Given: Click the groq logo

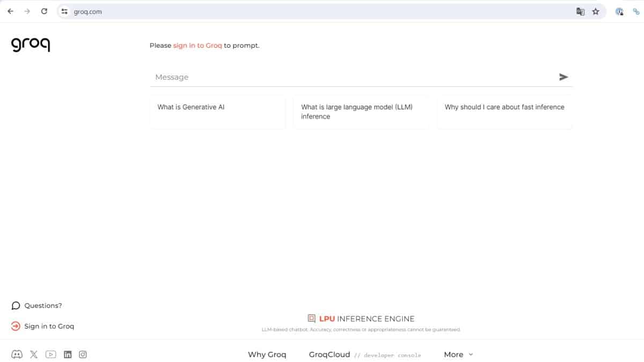Looking at the screenshot, I should [x=31, y=45].
